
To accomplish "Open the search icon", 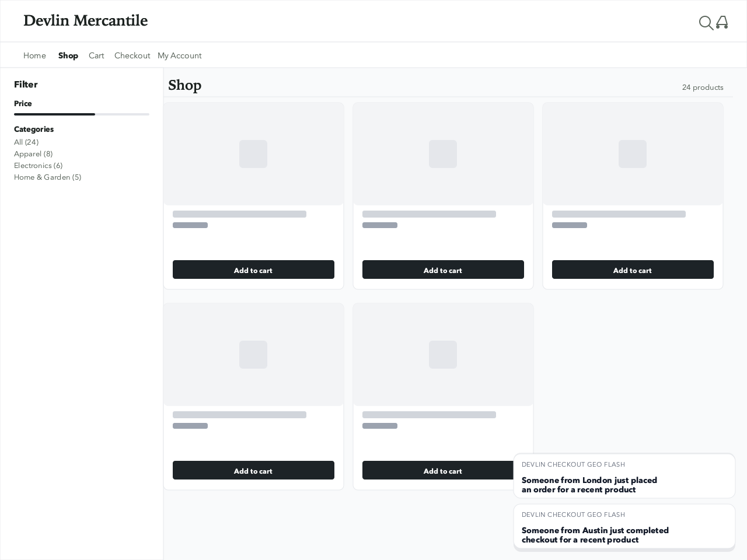I will pos(706,23).
